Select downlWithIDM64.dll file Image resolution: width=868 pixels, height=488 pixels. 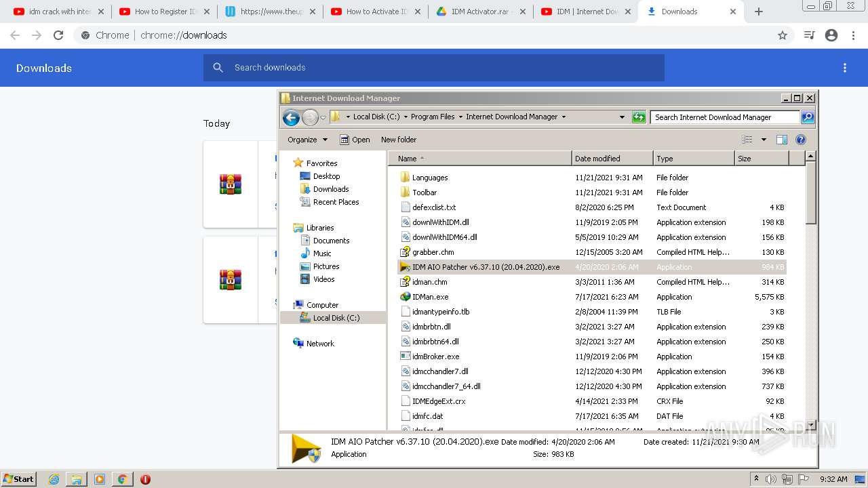coord(591,237)
